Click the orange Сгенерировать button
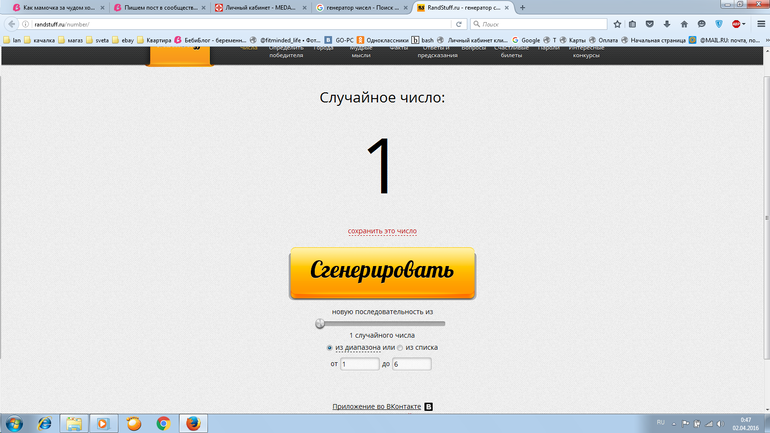Image resolution: width=770 pixels, height=433 pixels. 382,272
